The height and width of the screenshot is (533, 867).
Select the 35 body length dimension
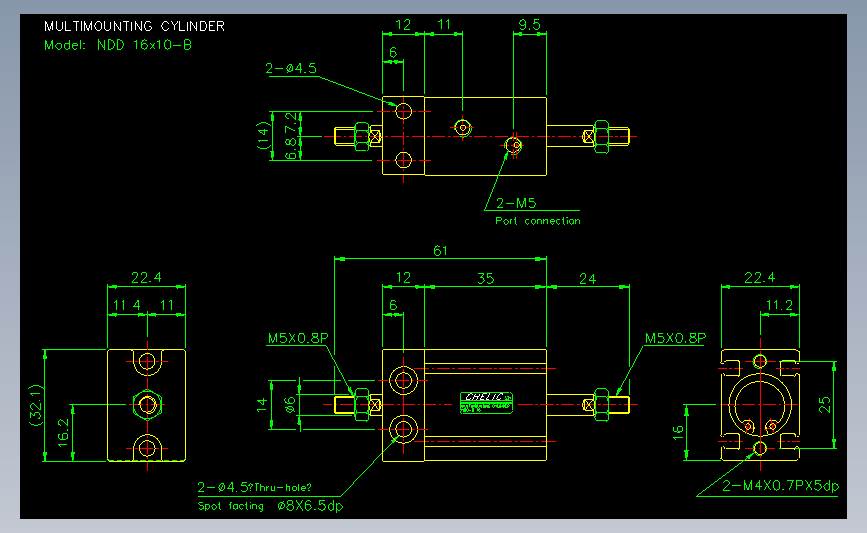click(485, 279)
